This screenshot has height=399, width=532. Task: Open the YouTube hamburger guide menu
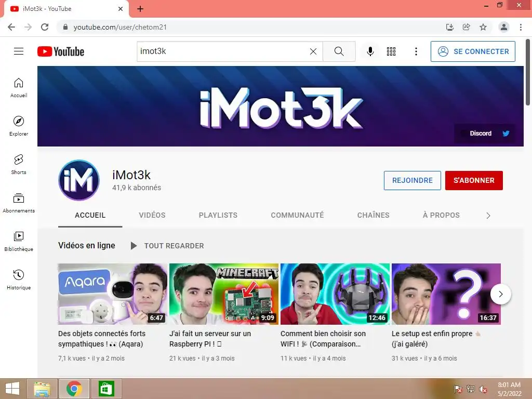[x=19, y=51]
